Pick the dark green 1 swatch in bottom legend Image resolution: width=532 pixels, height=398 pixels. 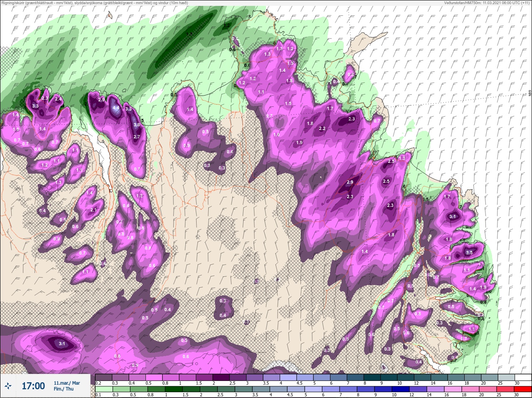pyautogui.click(x=175, y=390)
